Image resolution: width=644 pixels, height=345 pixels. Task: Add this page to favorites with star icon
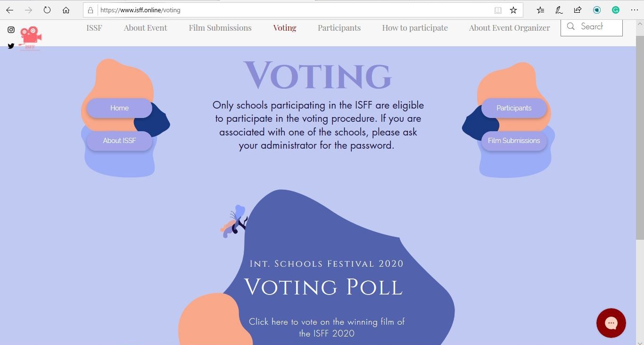513,10
